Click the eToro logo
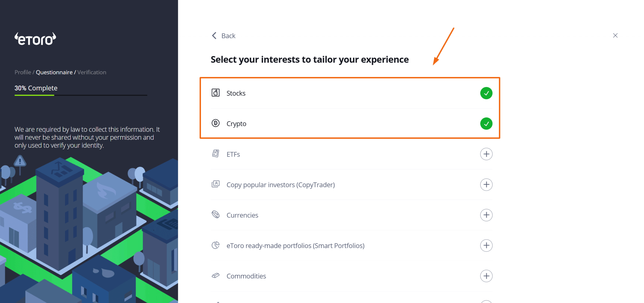The width and height of the screenshot is (644, 303). click(35, 39)
